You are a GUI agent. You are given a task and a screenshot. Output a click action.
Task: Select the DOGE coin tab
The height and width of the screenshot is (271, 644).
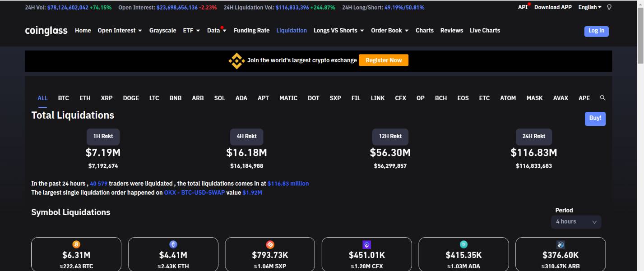point(131,98)
